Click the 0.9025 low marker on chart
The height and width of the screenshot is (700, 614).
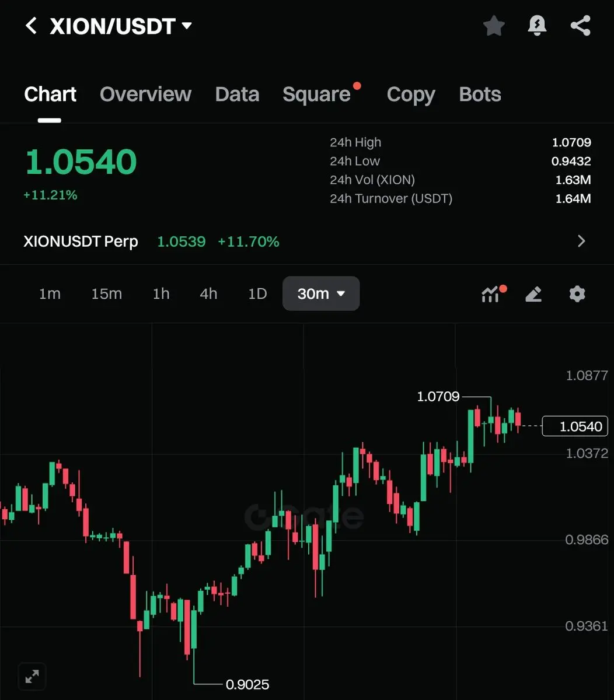coord(247,684)
